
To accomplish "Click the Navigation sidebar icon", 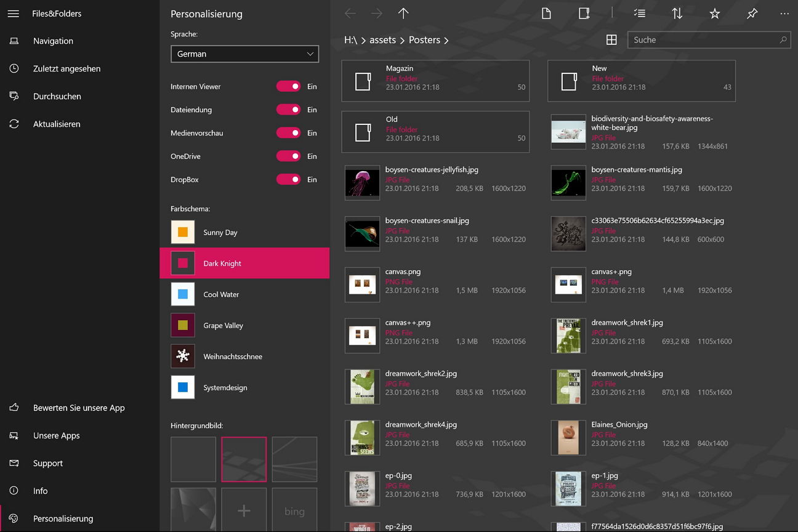I will pyautogui.click(x=14, y=41).
